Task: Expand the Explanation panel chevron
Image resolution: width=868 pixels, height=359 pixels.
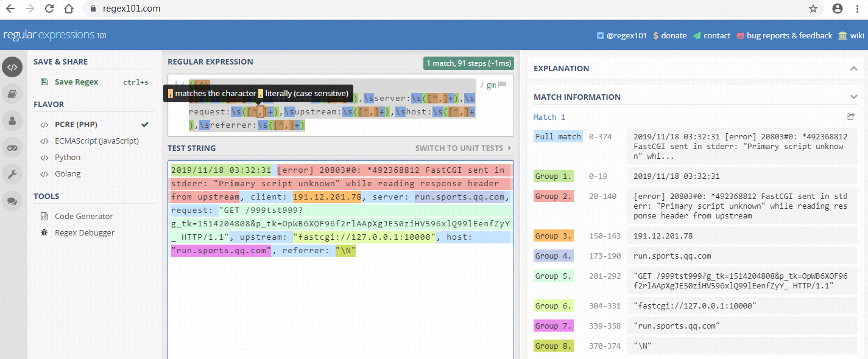Action: (853, 68)
